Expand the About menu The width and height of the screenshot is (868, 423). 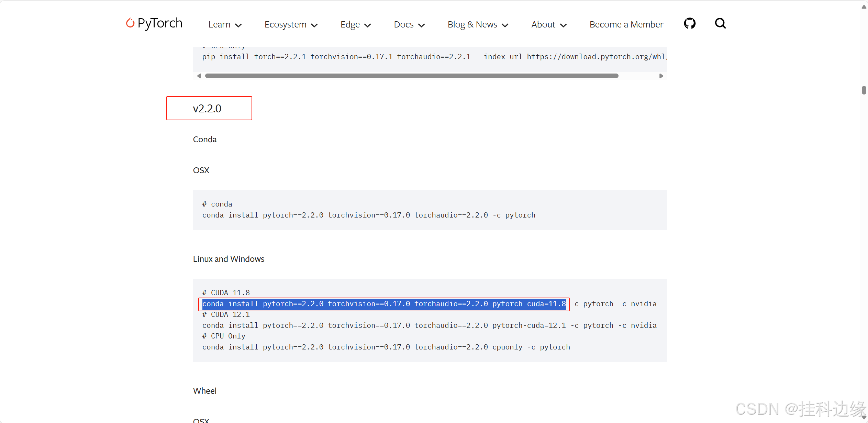549,25
